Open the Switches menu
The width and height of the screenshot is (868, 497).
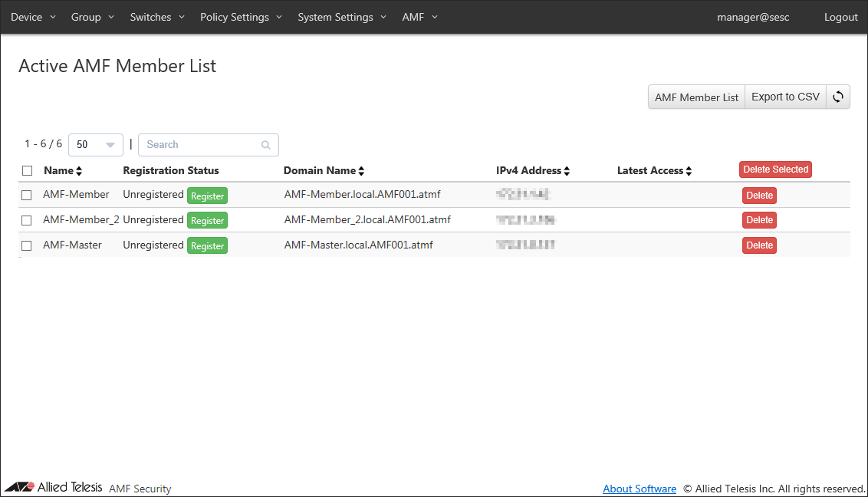157,17
